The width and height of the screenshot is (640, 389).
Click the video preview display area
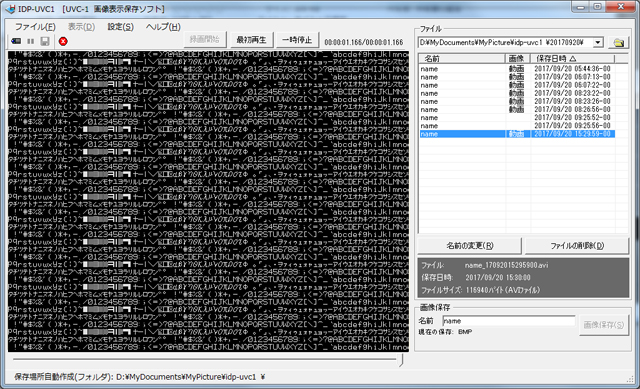click(x=208, y=201)
